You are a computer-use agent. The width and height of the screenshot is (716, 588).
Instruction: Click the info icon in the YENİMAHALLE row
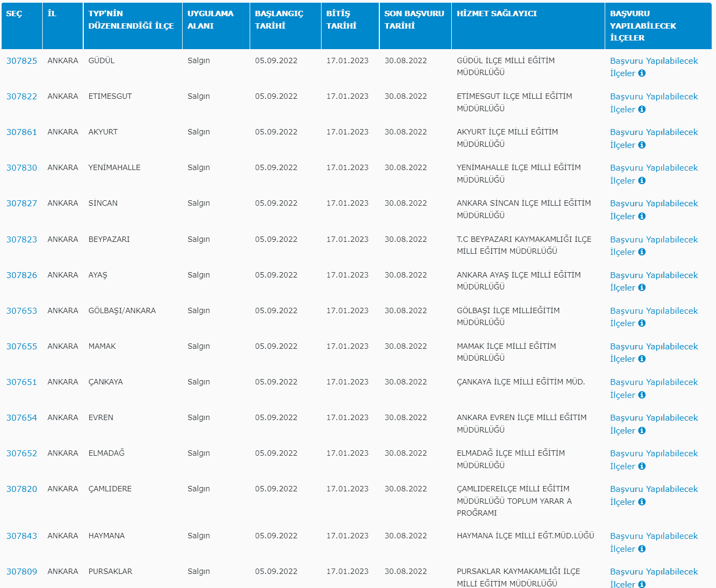(x=641, y=180)
